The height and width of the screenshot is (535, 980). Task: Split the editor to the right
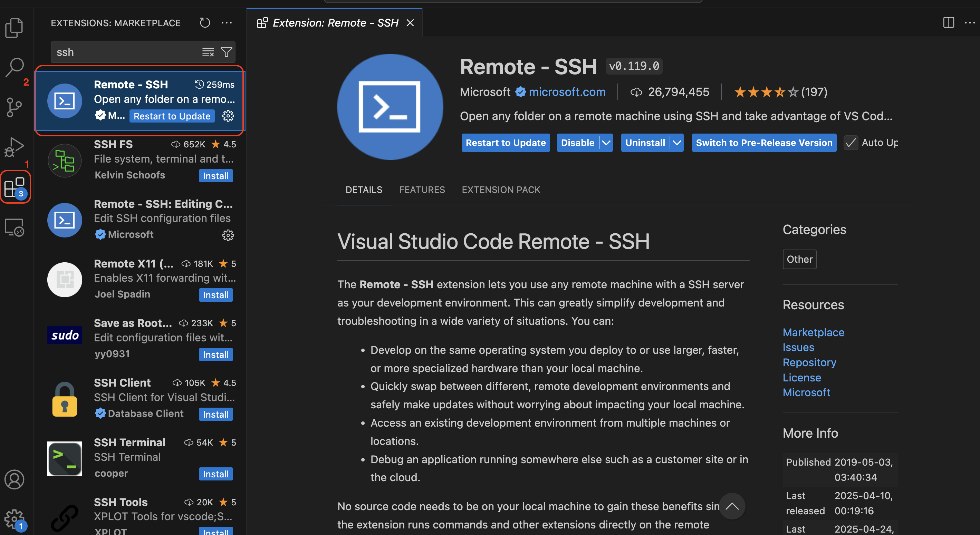pyautogui.click(x=949, y=22)
